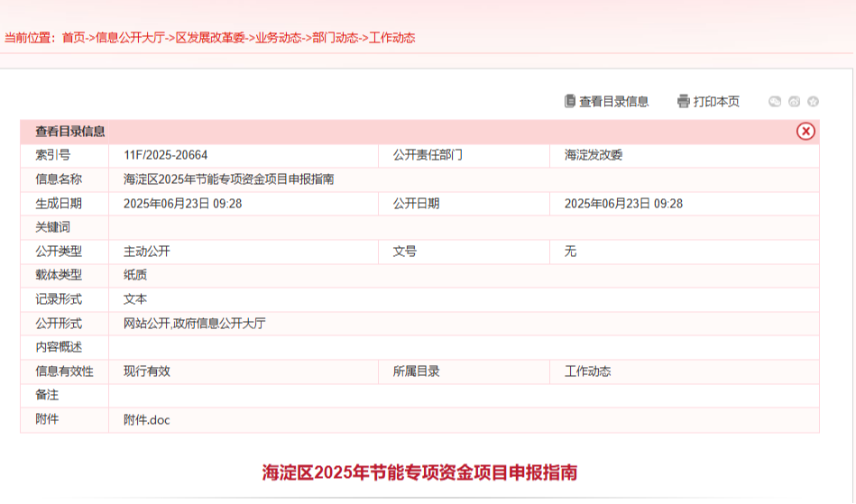Click the 文号 label

click(x=404, y=252)
